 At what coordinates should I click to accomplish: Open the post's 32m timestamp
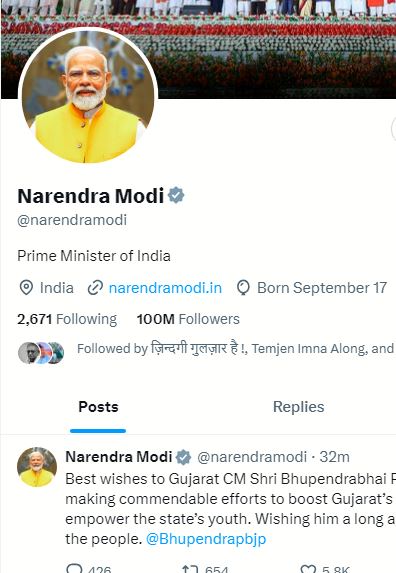(334, 457)
